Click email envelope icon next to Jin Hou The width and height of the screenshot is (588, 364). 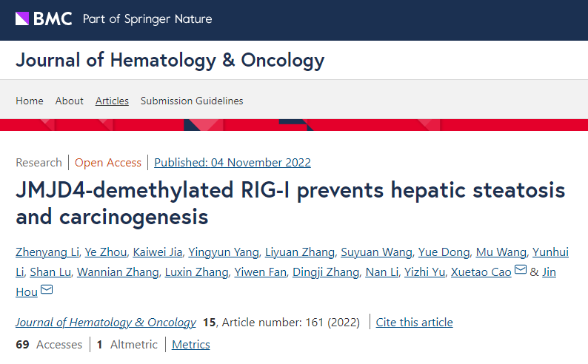47,289
